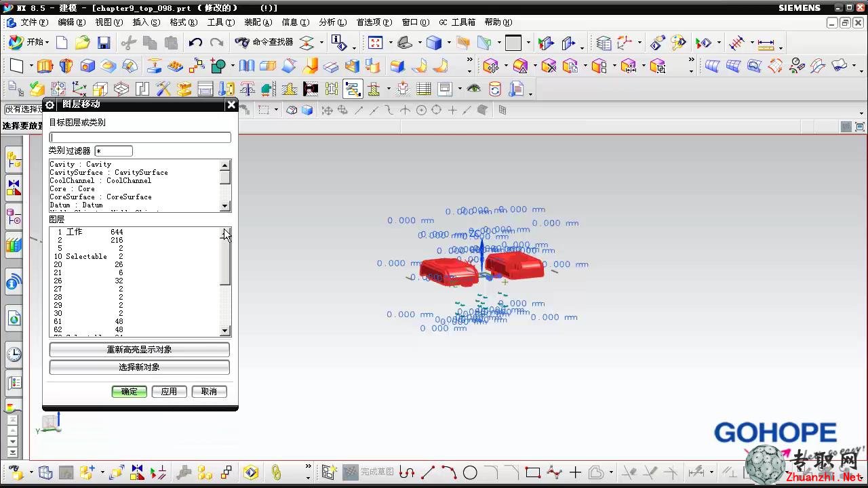Expand the Fit view dropdown arrow

391,43
